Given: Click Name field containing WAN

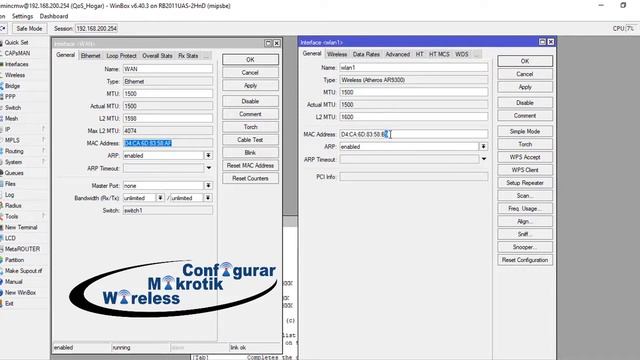Looking at the screenshot, I should [x=168, y=69].
